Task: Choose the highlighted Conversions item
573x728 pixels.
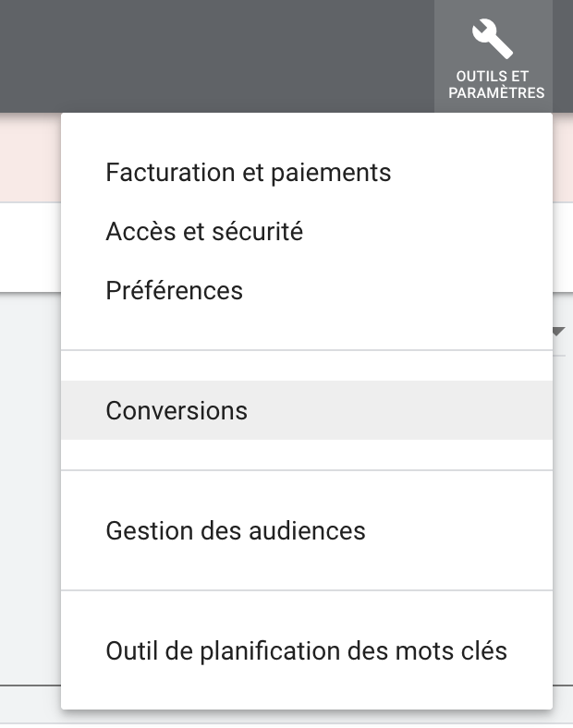Action: pos(307,410)
